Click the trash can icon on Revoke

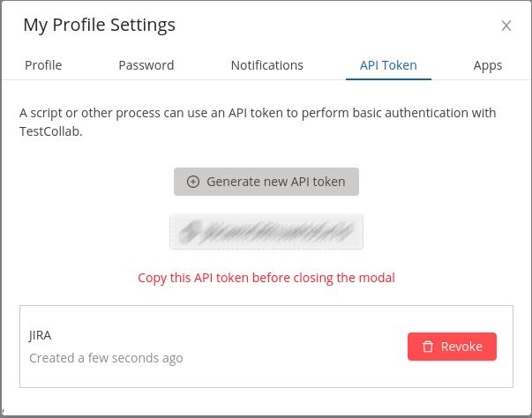coord(428,347)
